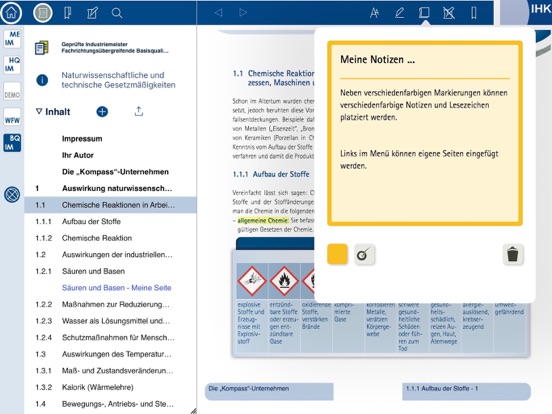Image resolution: width=552 pixels, height=414 pixels.
Task: Add own page with the plus icon
Action: pyautogui.click(x=102, y=112)
